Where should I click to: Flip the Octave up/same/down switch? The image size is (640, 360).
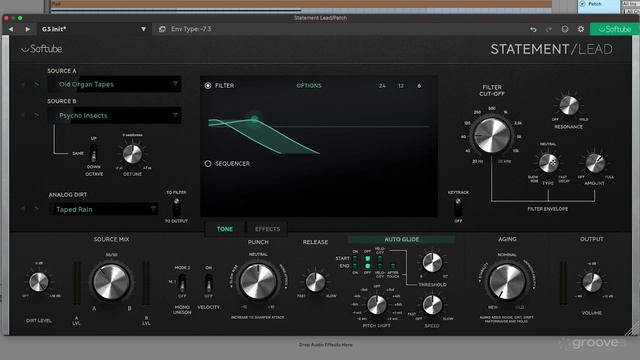(93, 153)
